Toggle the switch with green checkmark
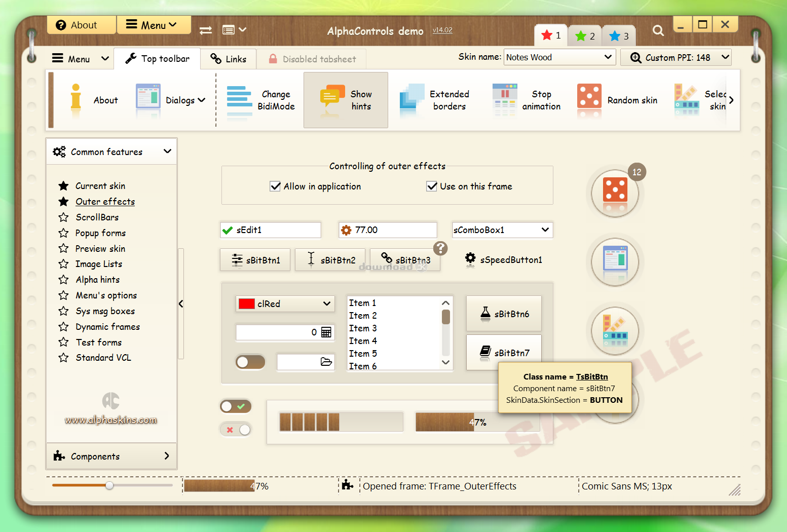The height and width of the screenshot is (532, 787). tap(236, 406)
